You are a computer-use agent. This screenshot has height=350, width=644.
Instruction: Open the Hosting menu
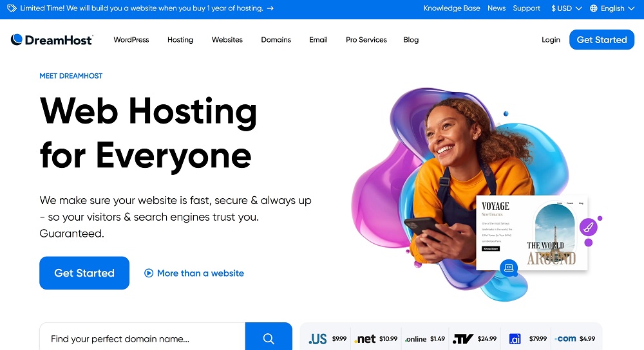click(180, 40)
